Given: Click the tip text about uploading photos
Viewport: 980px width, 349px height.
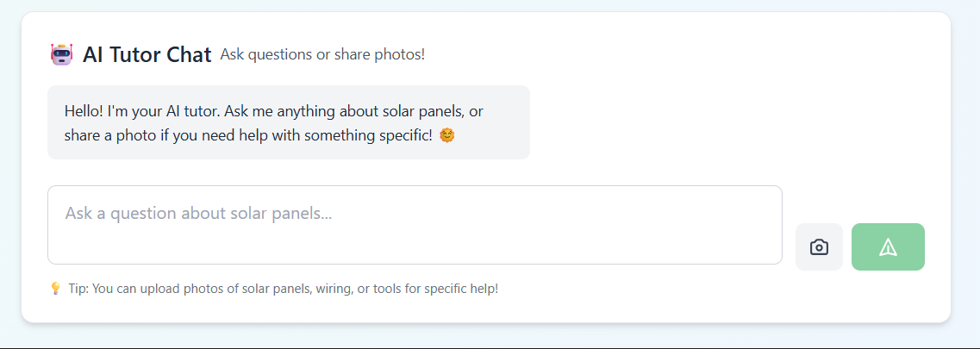Looking at the screenshot, I should click(x=283, y=289).
